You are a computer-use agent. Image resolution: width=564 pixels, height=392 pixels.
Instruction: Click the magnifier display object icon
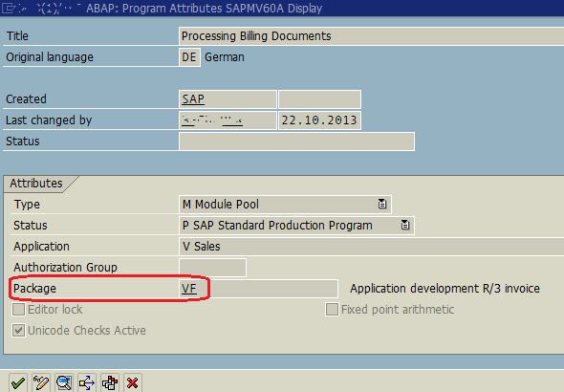64,382
